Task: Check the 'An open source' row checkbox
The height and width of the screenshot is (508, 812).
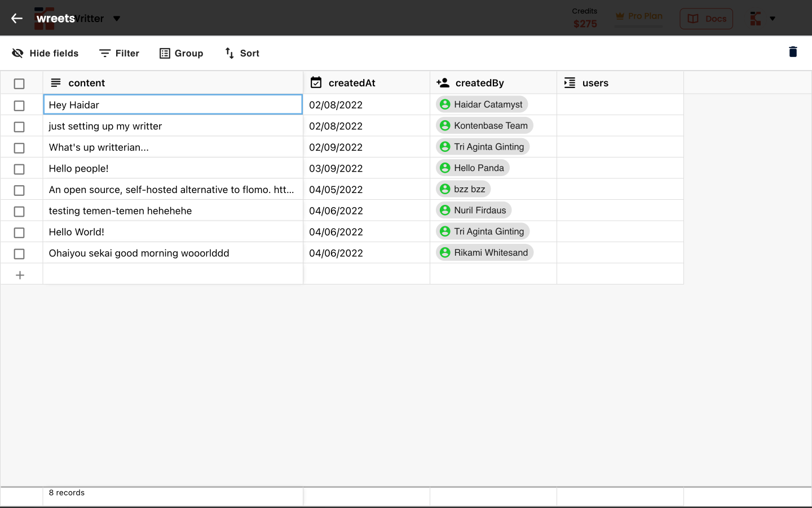Action: [19, 190]
